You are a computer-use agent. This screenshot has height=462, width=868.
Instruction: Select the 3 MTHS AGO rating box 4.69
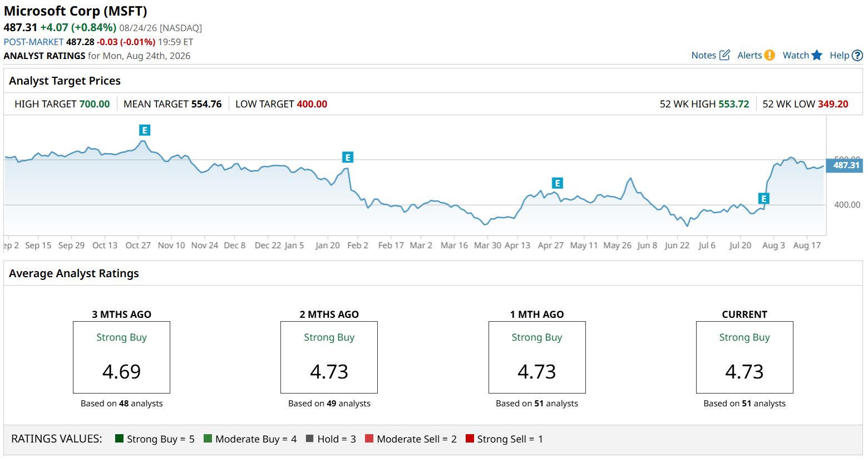tap(121, 357)
